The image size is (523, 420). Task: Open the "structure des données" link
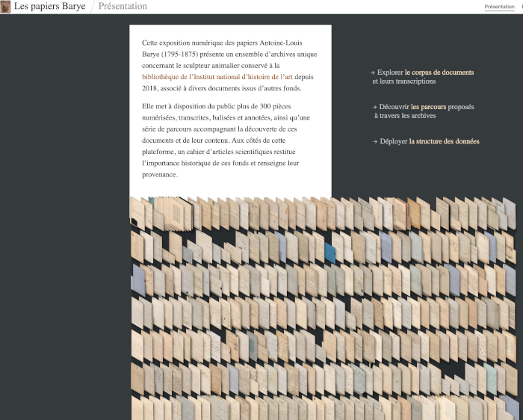[448, 141]
